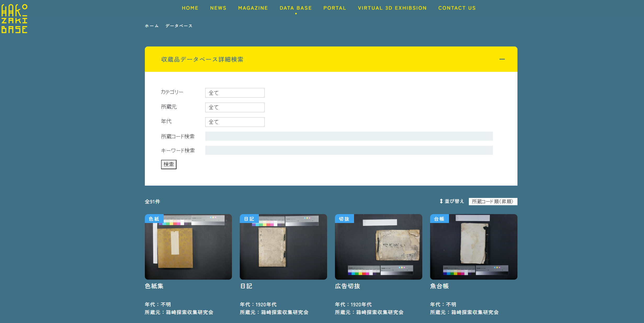Open the カテゴリー dropdown
The height and width of the screenshot is (323, 644).
[235, 93]
